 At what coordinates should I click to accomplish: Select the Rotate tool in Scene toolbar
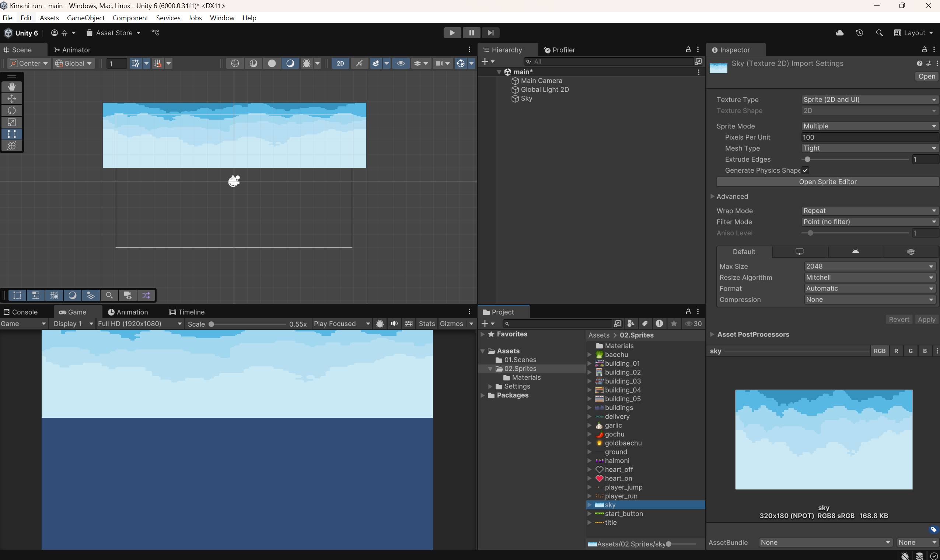pyautogui.click(x=12, y=110)
